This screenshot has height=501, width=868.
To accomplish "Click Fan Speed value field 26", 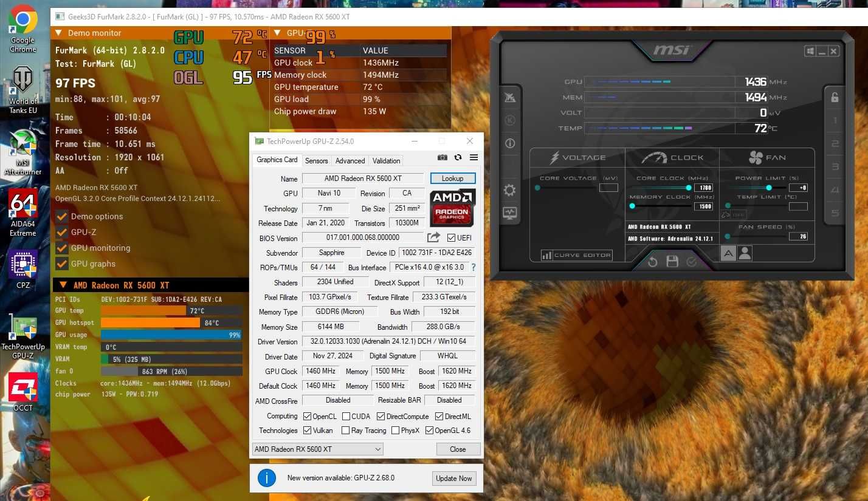I will click(x=798, y=236).
